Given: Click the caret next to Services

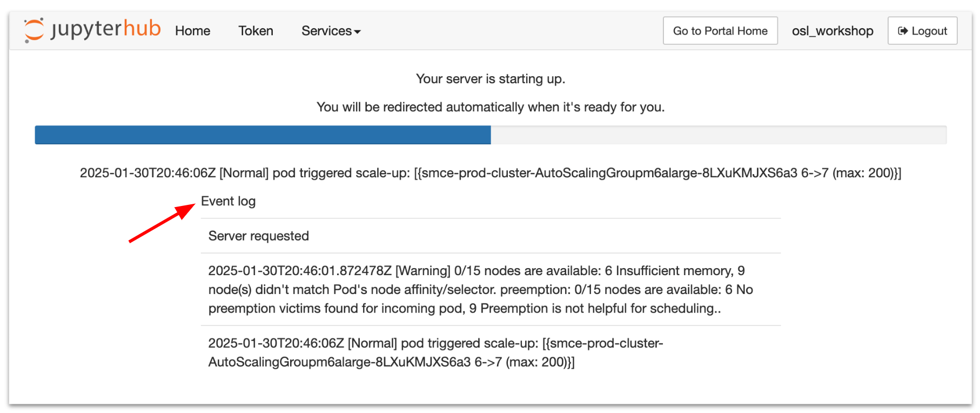Looking at the screenshot, I should coord(357,32).
